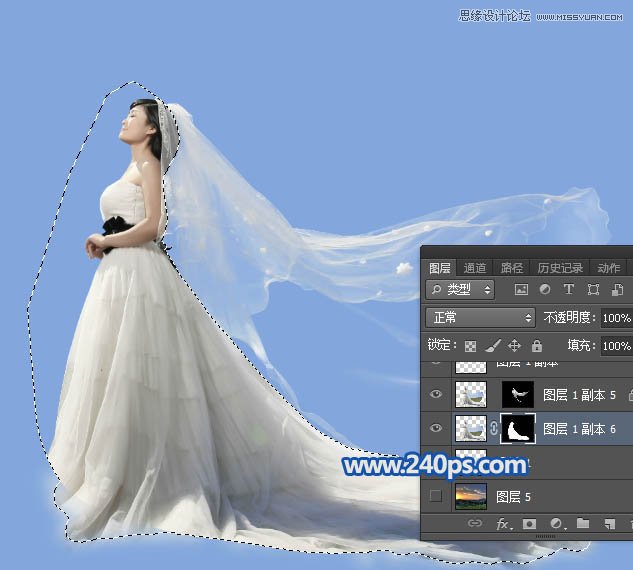Screen dimensions: 633x570
Task: Create new fill or adjustment layer
Action: [x=557, y=524]
